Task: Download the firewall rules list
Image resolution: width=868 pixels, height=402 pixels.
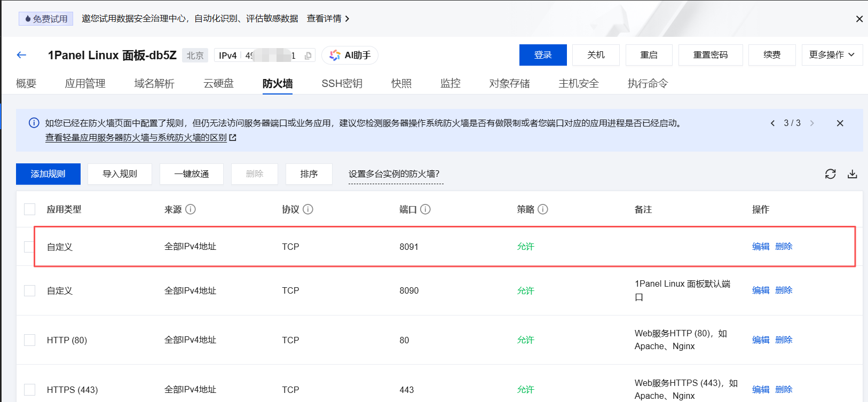Action: click(853, 174)
